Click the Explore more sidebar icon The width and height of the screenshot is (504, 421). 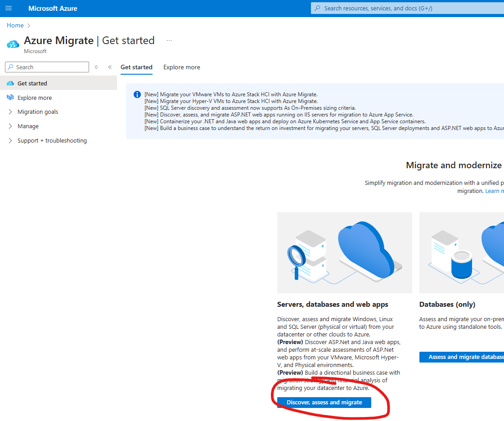[10, 98]
